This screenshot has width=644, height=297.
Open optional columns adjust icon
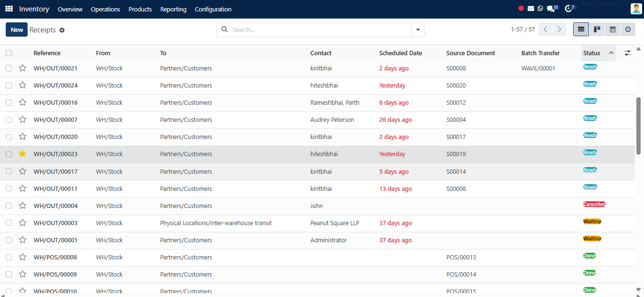coord(627,53)
